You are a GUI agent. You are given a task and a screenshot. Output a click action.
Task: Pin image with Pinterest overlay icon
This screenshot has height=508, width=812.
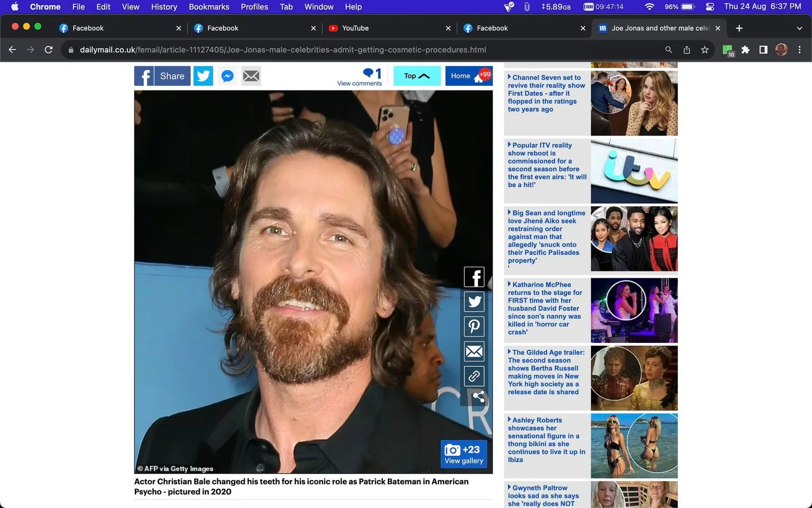[x=474, y=326]
